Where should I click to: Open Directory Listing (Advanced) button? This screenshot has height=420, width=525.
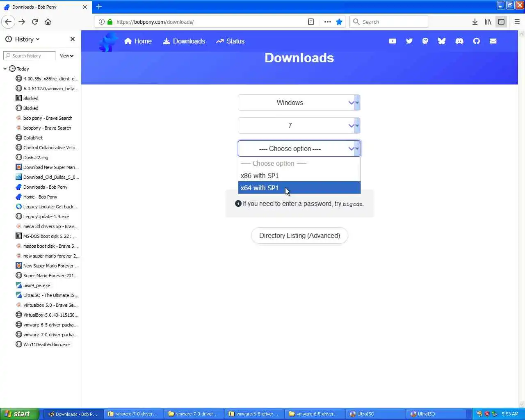299,235
